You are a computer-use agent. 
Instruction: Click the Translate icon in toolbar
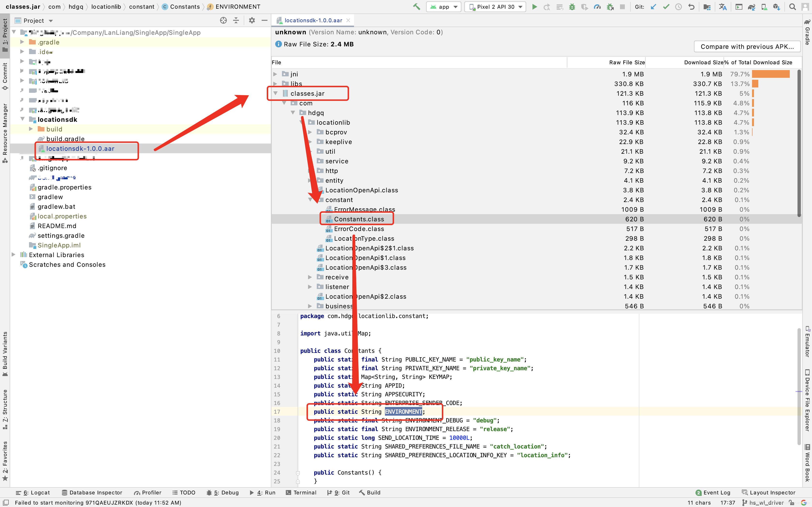723,7
